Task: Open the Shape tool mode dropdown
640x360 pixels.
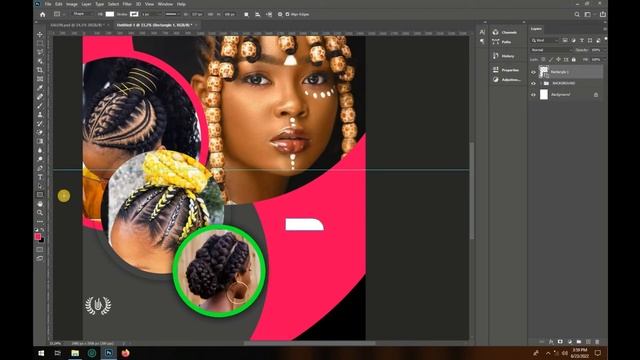Action: pos(83,14)
